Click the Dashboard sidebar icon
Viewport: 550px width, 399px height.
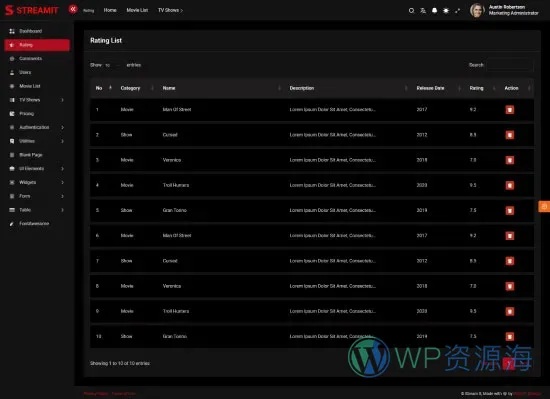[12, 31]
